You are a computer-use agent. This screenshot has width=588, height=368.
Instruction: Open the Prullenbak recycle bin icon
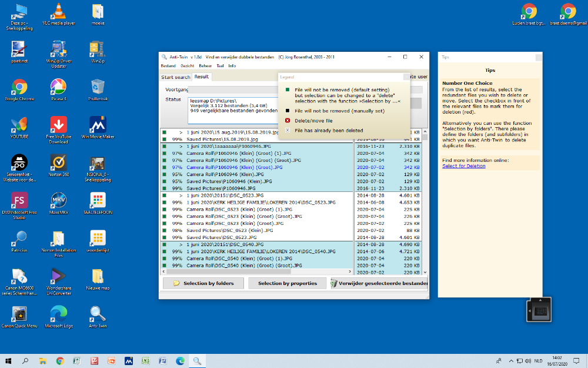98,87
